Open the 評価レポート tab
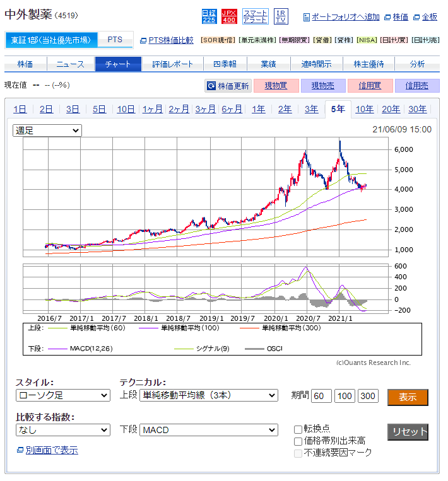Image resolution: width=448 pixels, height=481 pixels. tap(172, 64)
